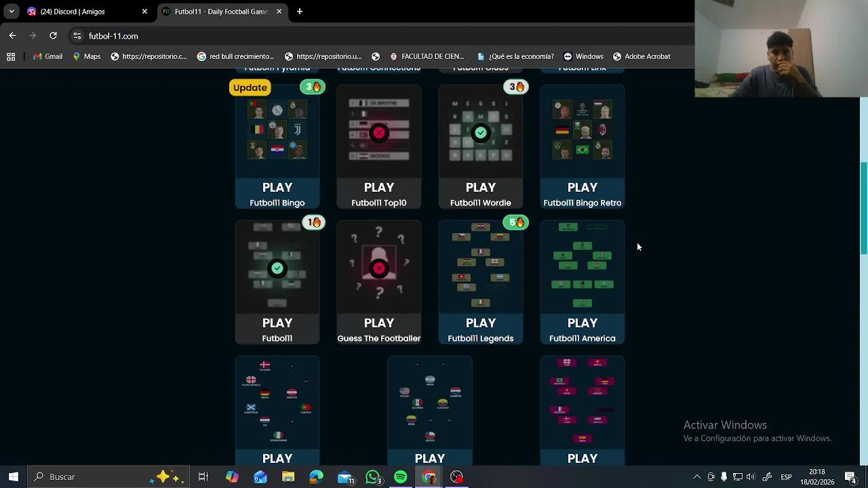Open the Adobe Acrobat bookmark

[x=642, y=56]
